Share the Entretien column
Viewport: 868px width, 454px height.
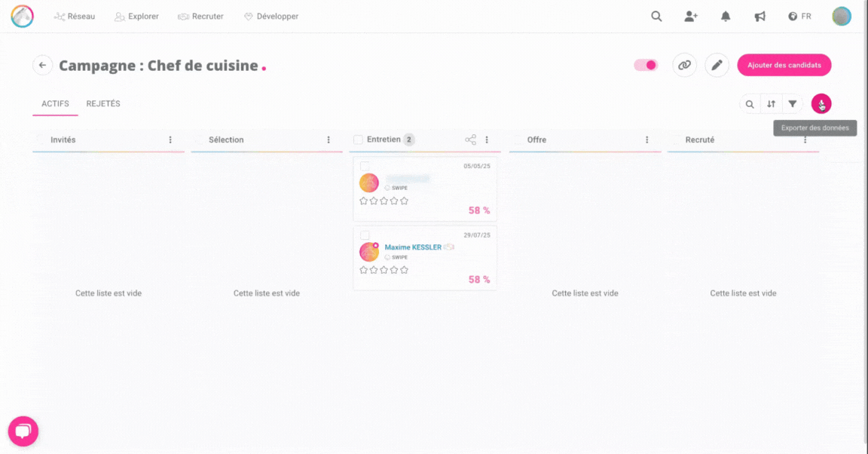tap(470, 140)
